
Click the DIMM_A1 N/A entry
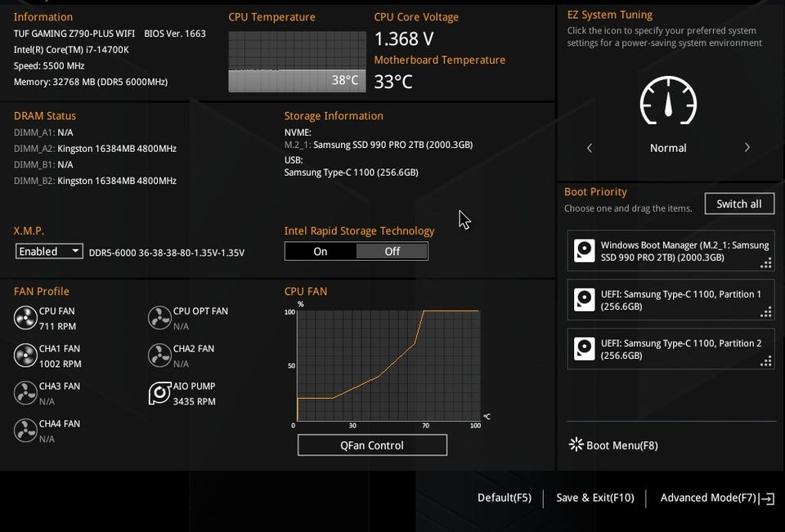coord(43,132)
